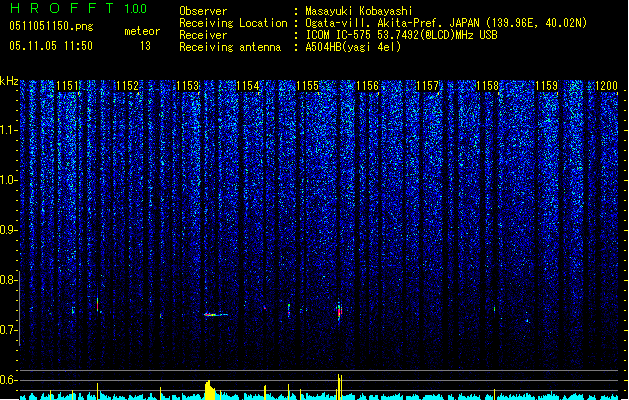This screenshot has width=629, height=400.
Task: Click the ICOM IC-575 receiver details
Action: tap(402, 35)
